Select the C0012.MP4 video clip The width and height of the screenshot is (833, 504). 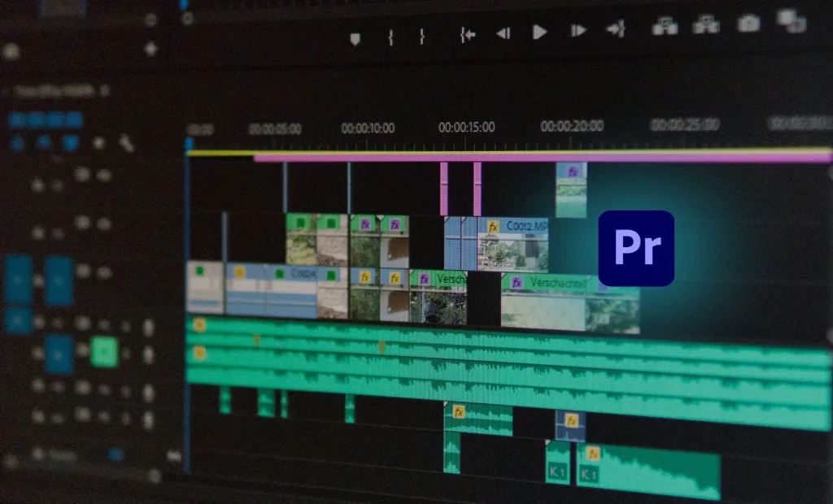tap(512, 245)
